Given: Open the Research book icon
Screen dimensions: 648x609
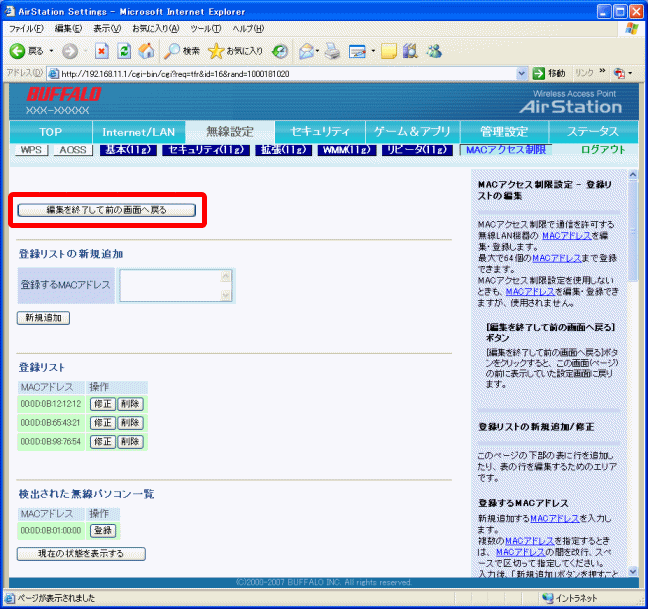Looking at the screenshot, I should (x=410, y=51).
